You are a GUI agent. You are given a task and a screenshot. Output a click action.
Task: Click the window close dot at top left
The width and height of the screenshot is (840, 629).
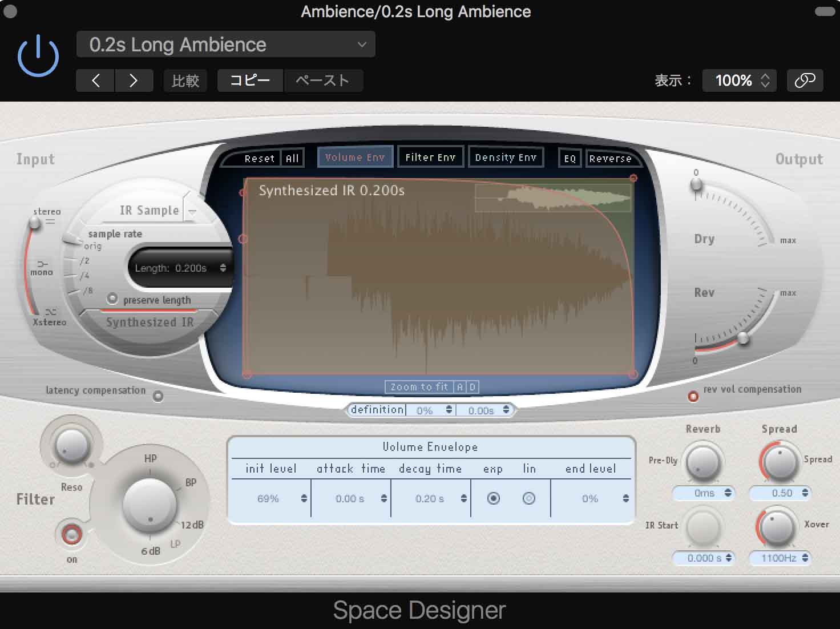click(10, 11)
